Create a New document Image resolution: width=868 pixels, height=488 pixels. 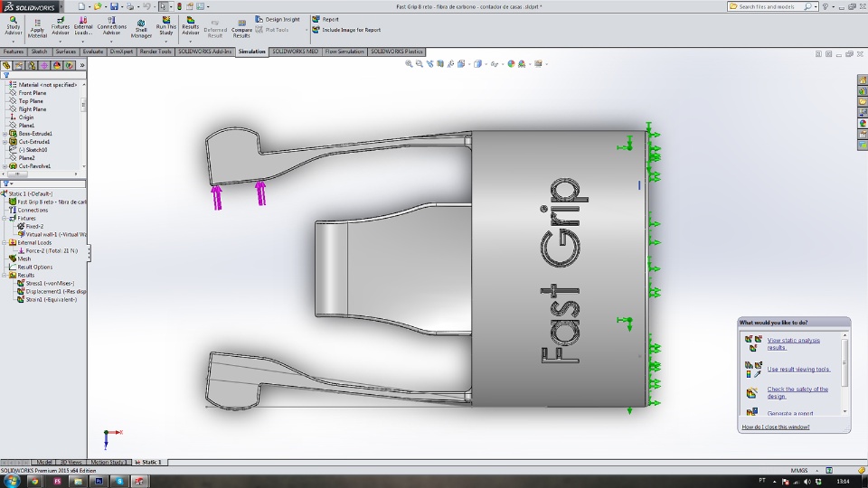(x=82, y=6)
